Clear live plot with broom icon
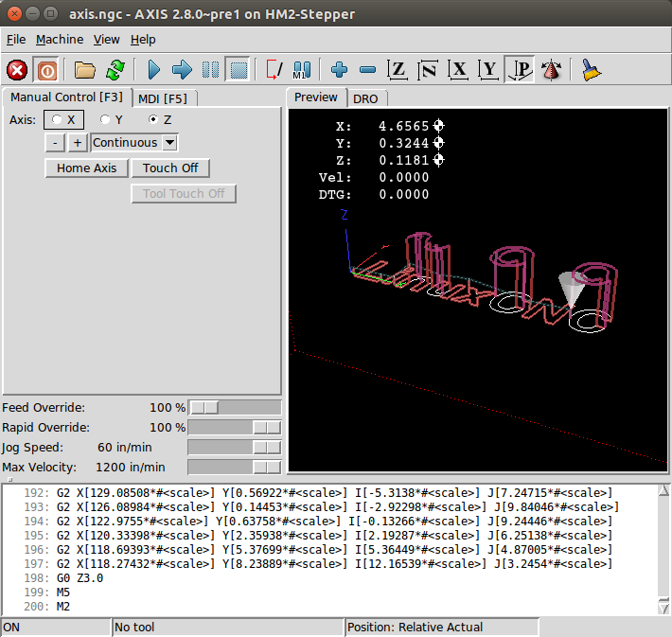672x637 pixels. point(590,70)
